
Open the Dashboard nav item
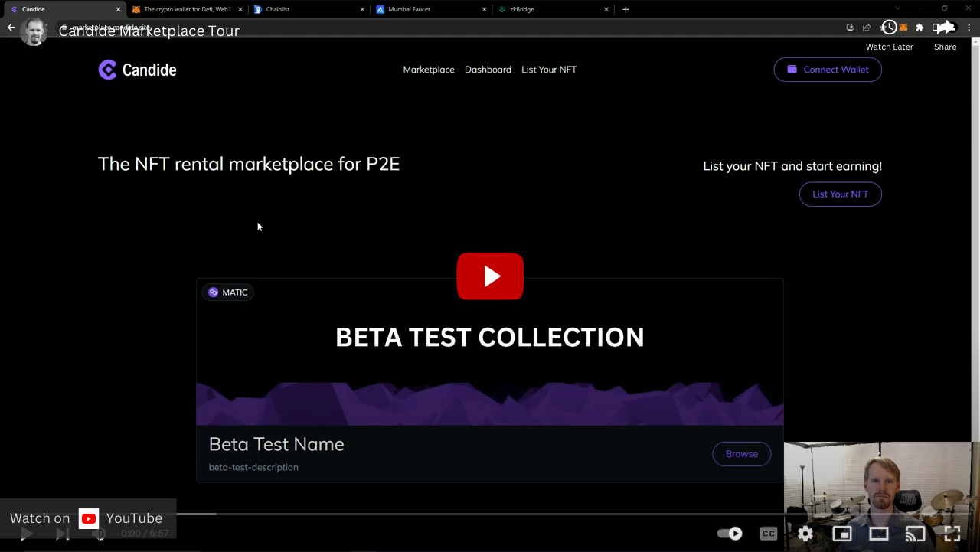(x=488, y=70)
